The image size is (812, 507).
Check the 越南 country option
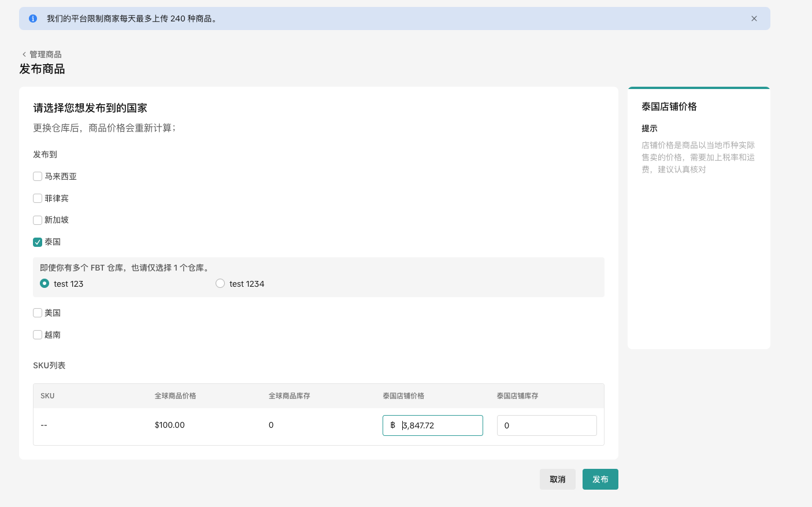[38, 335]
